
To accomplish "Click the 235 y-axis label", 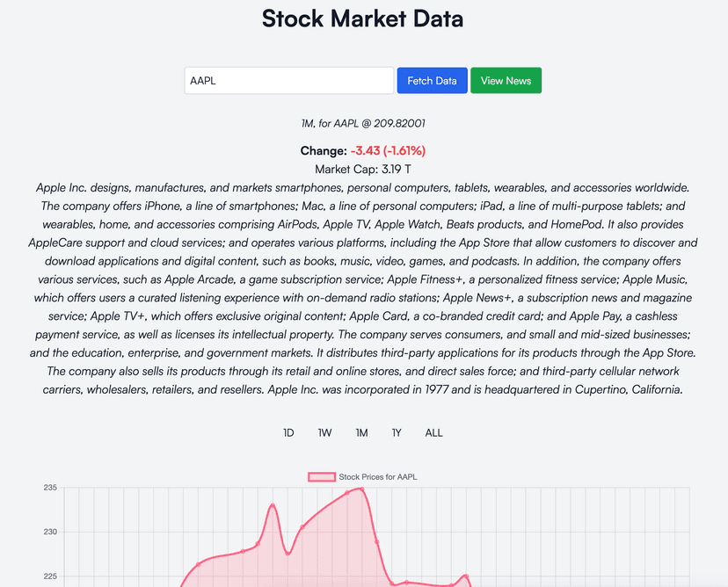I will click(x=49, y=488).
